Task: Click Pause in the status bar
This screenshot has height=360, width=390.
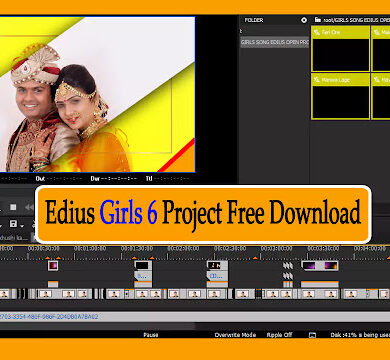Action: pyautogui.click(x=151, y=335)
